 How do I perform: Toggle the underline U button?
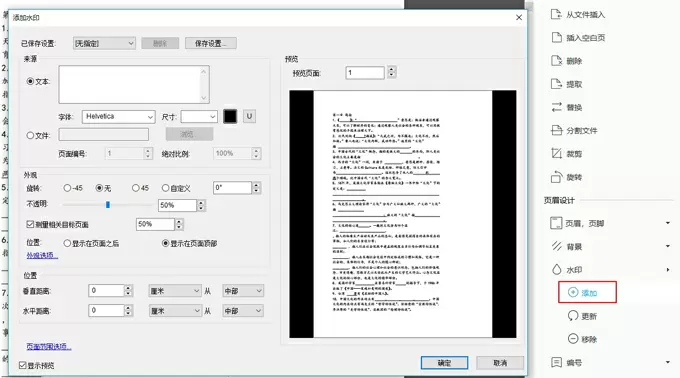point(249,116)
